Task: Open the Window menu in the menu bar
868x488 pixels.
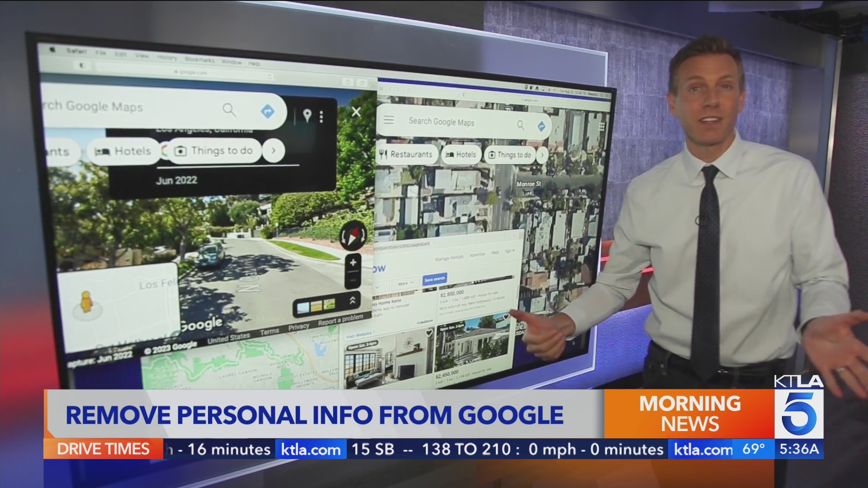Action: (231, 62)
